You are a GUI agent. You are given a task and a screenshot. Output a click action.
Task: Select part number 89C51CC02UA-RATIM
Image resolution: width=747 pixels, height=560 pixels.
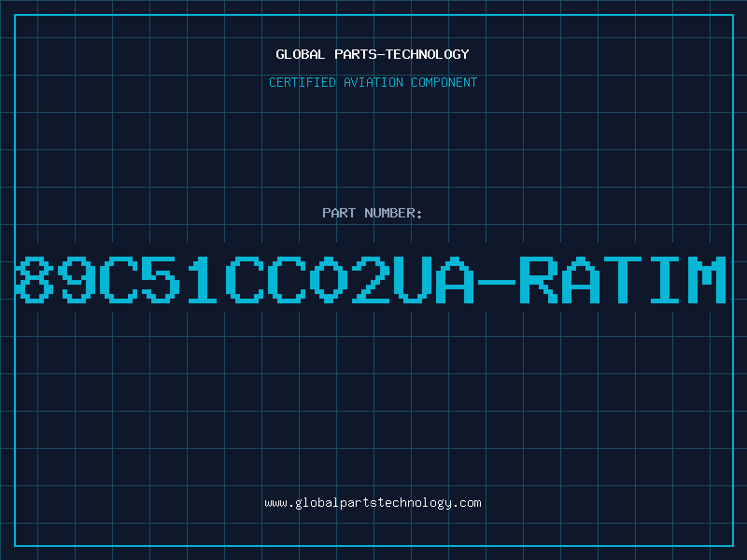click(371, 280)
